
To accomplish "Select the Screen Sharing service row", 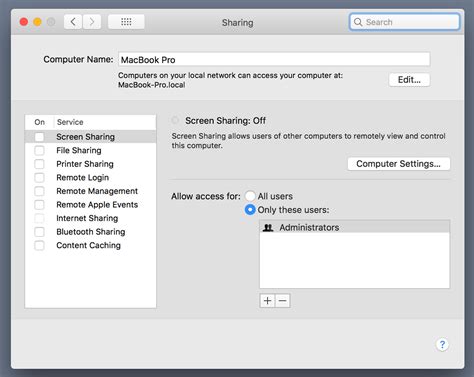I will point(90,137).
